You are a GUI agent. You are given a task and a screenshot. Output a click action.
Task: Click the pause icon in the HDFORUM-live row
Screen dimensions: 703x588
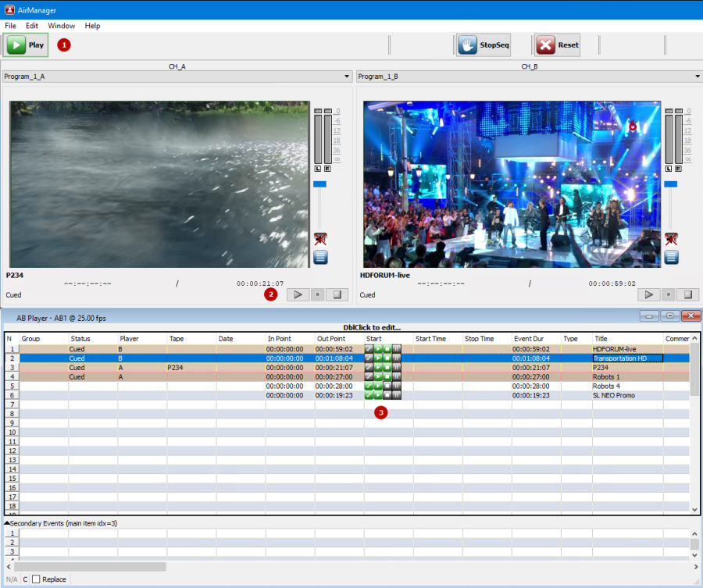[397, 349]
